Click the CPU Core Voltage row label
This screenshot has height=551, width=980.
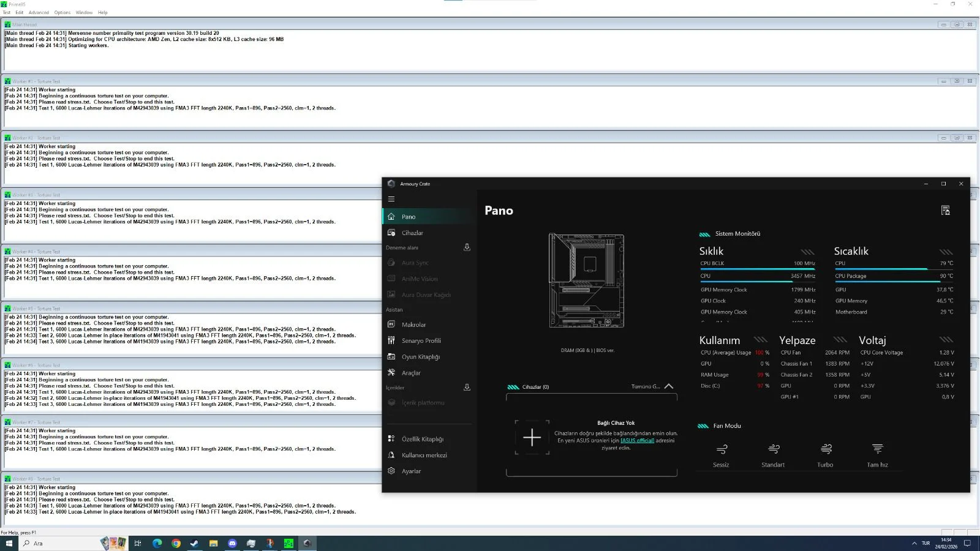tap(881, 353)
